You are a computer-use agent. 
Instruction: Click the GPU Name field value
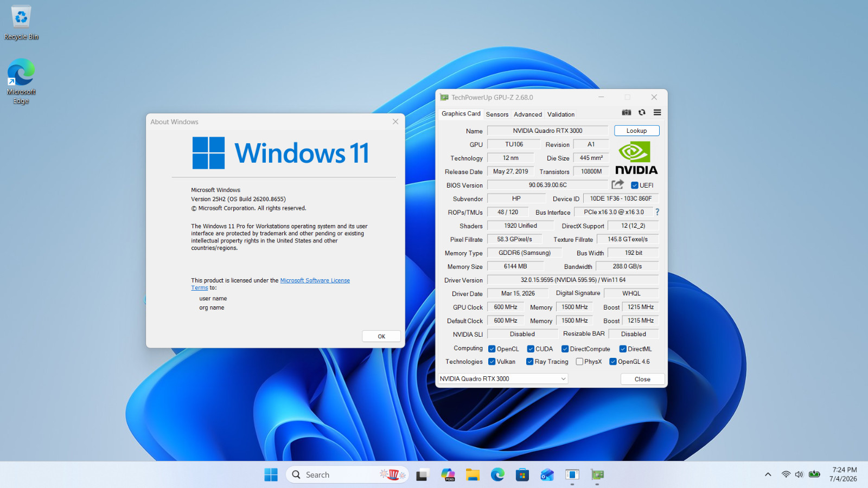click(x=547, y=131)
